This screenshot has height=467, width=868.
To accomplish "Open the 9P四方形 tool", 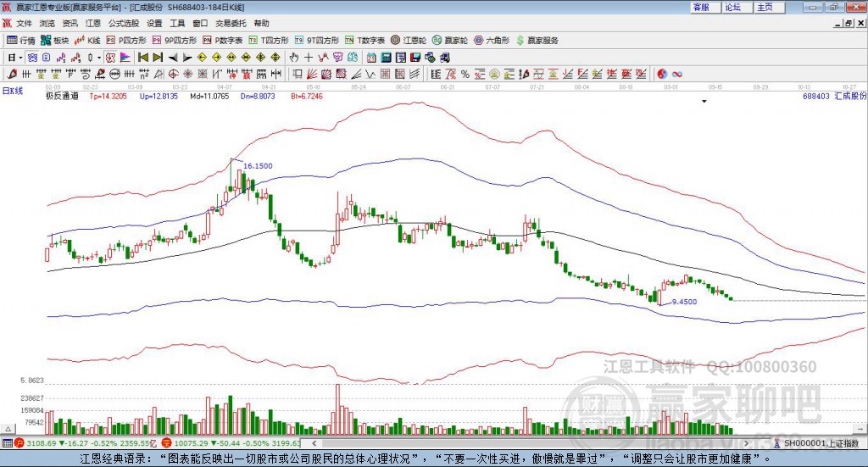I will tap(175, 41).
